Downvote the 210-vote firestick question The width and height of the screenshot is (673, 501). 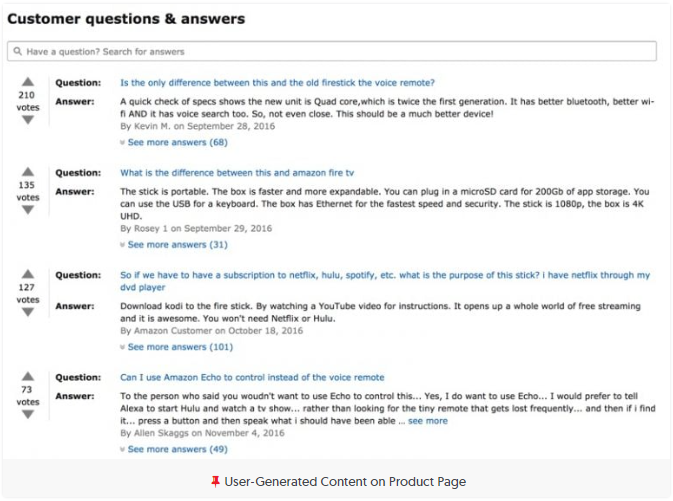point(27,120)
